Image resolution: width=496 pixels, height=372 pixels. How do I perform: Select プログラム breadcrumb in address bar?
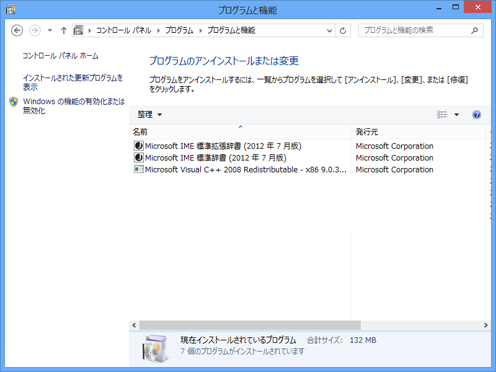click(x=179, y=31)
